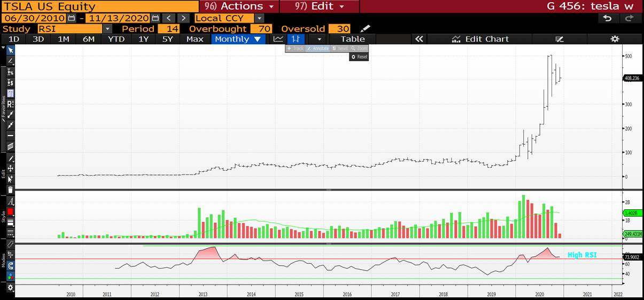
Task: Select the 3D range tab
Action: (38, 39)
